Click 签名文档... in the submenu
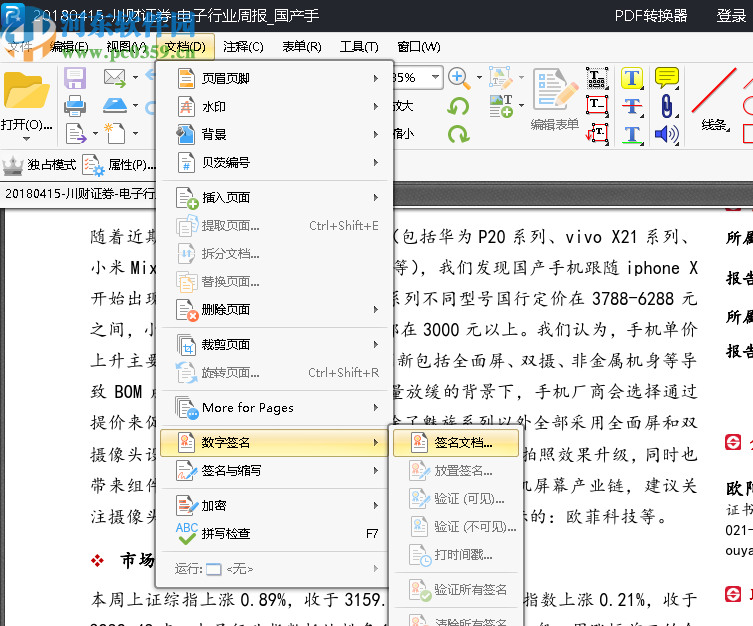The image size is (753, 626). tap(456, 443)
